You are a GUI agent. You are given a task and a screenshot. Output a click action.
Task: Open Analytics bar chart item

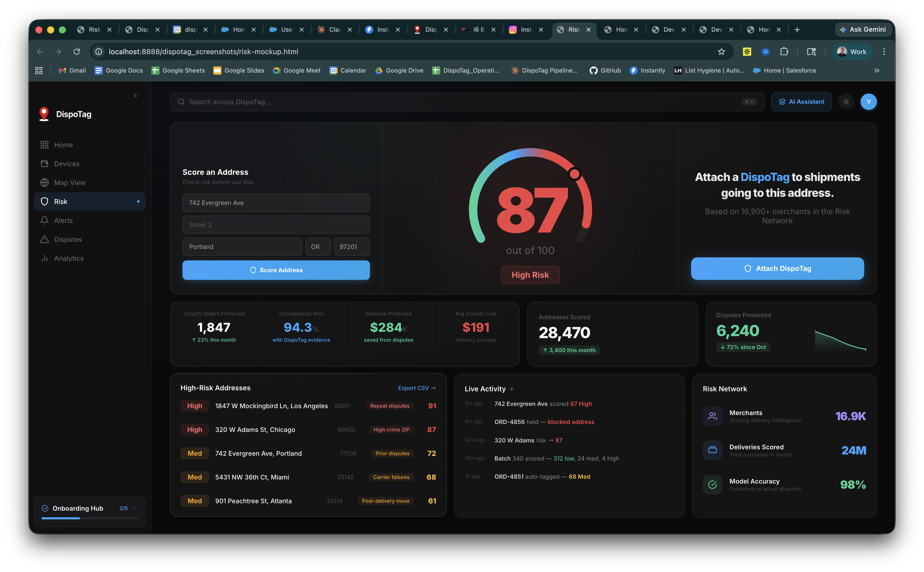pos(69,258)
